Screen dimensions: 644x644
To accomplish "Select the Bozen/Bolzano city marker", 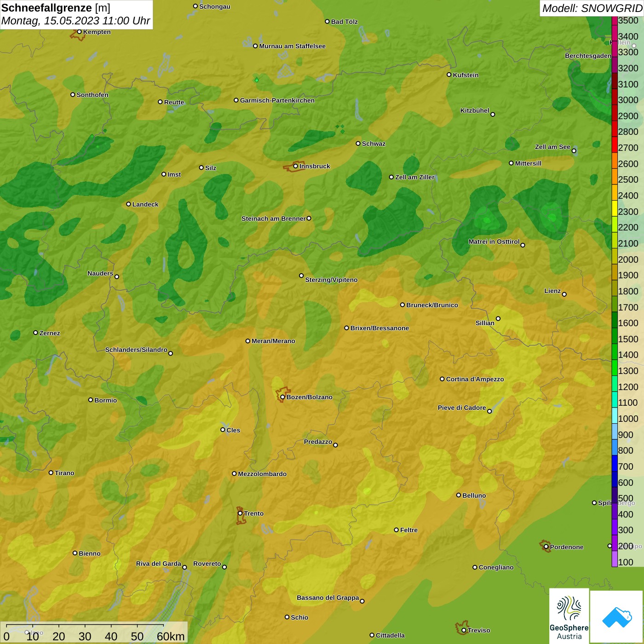I will (282, 397).
